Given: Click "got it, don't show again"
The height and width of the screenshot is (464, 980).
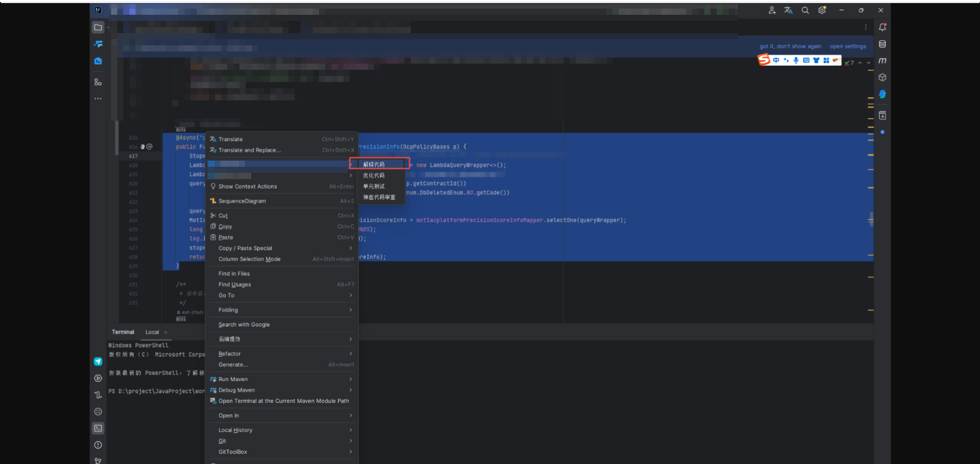Looking at the screenshot, I should point(791,46).
